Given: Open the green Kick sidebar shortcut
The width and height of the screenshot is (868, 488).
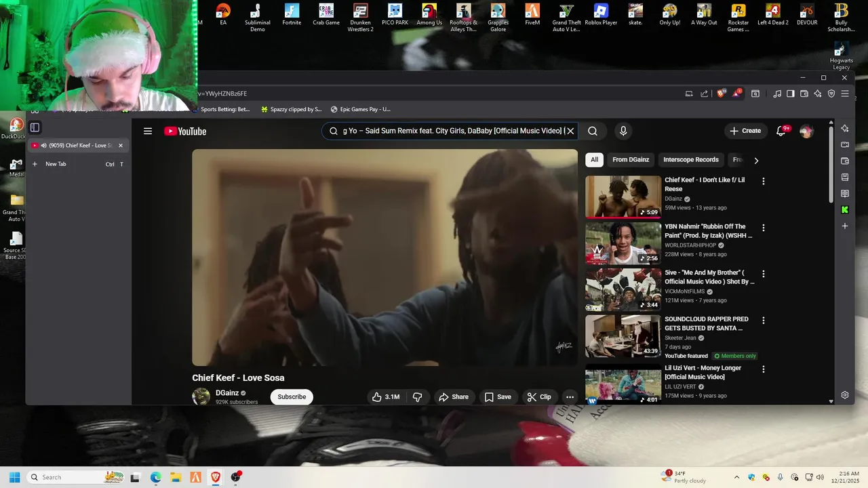Looking at the screenshot, I should tap(845, 210).
